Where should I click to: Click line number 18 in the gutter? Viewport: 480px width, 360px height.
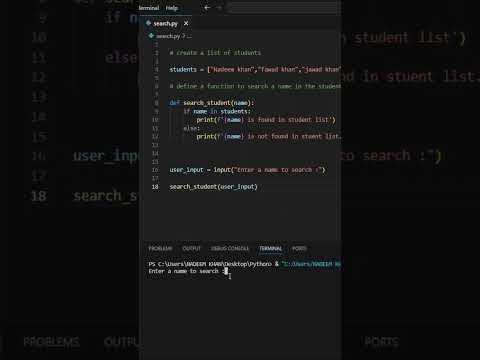155,187
